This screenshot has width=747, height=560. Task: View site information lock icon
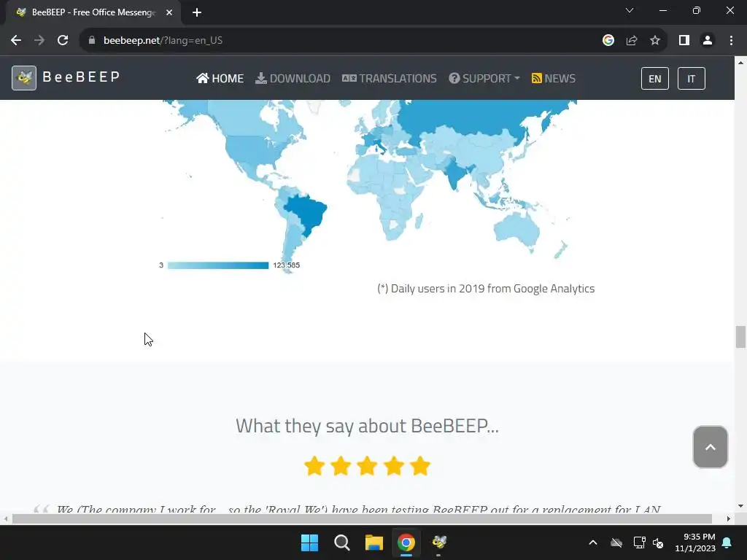pyautogui.click(x=92, y=41)
